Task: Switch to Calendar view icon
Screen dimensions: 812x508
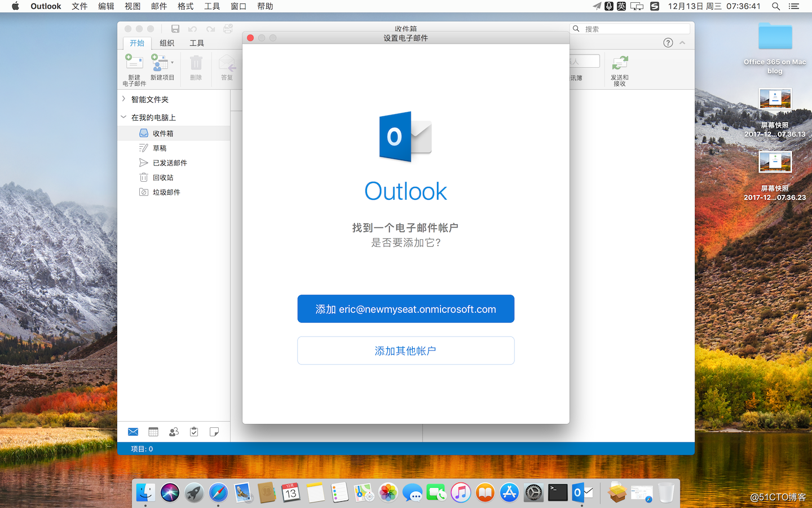Action: pos(153,432)
